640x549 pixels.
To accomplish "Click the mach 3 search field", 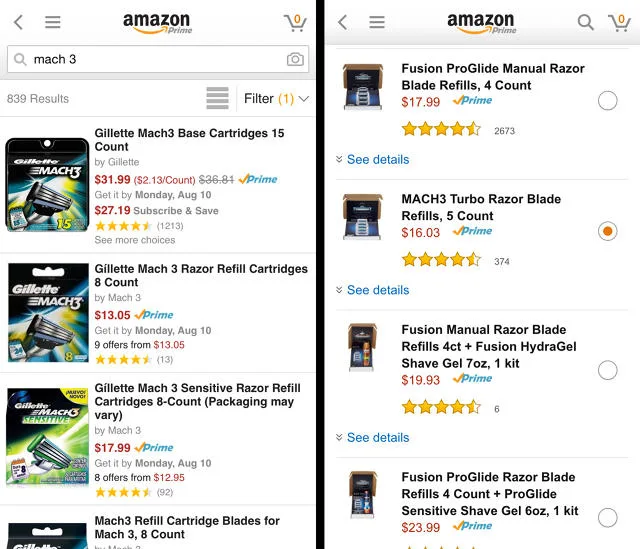I will [150, 59].
